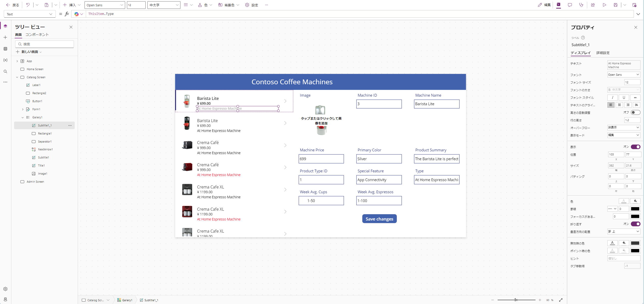Screen dimensions: 644x304
Task: Apply strikethrough font style in Properties
Action: 635,97
